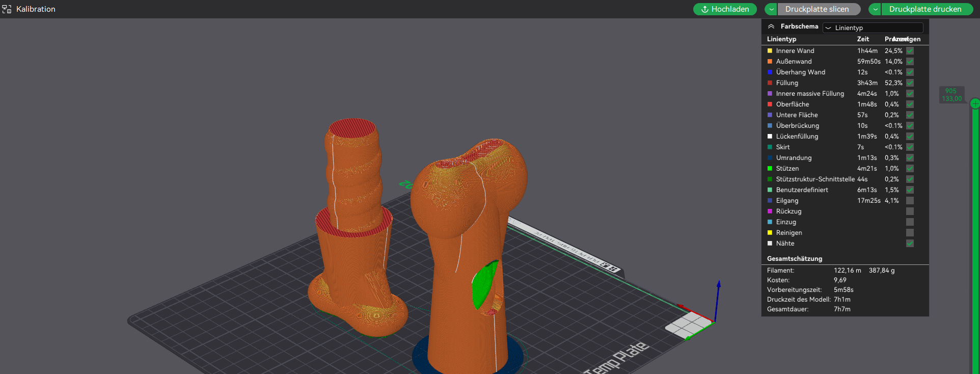Click the Vorbereitungszeit value 5m58s
The width and height of the screenshot is (980, 374).
click(x=843, y=290)
